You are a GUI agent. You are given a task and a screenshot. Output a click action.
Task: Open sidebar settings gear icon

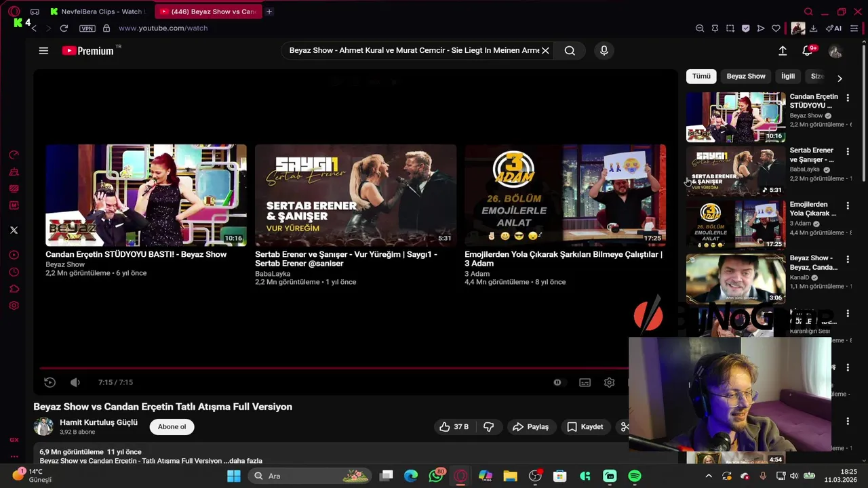(14, 306)
